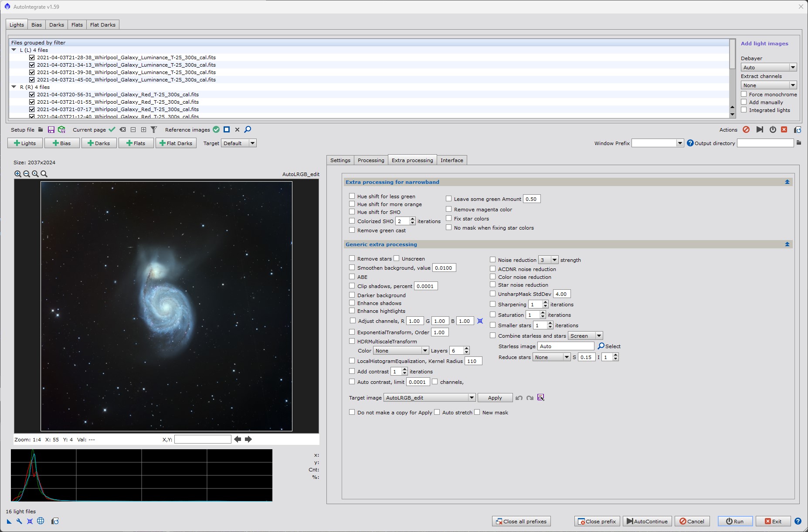Enable HDRMultiscaleTransform checkbox

pyautogui.click(x=352, y=341)
